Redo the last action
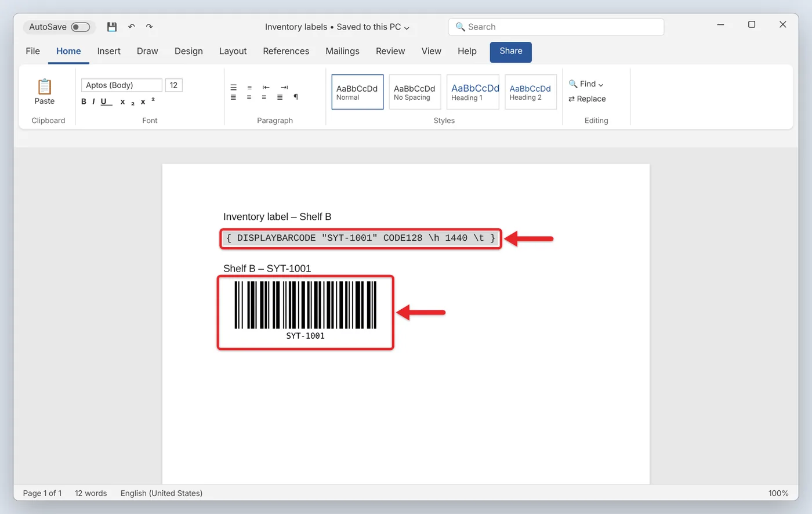This screenshot has width=812, height=514. click(x=149, y=27)
